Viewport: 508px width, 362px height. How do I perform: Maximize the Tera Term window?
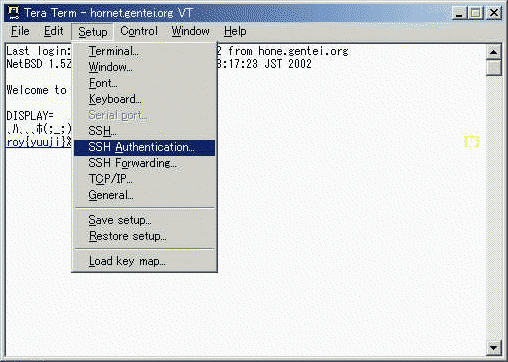point(476,13)
